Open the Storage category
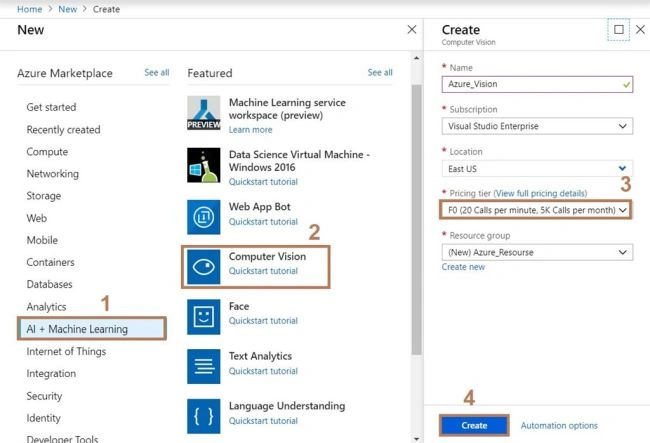 [44, 196]
